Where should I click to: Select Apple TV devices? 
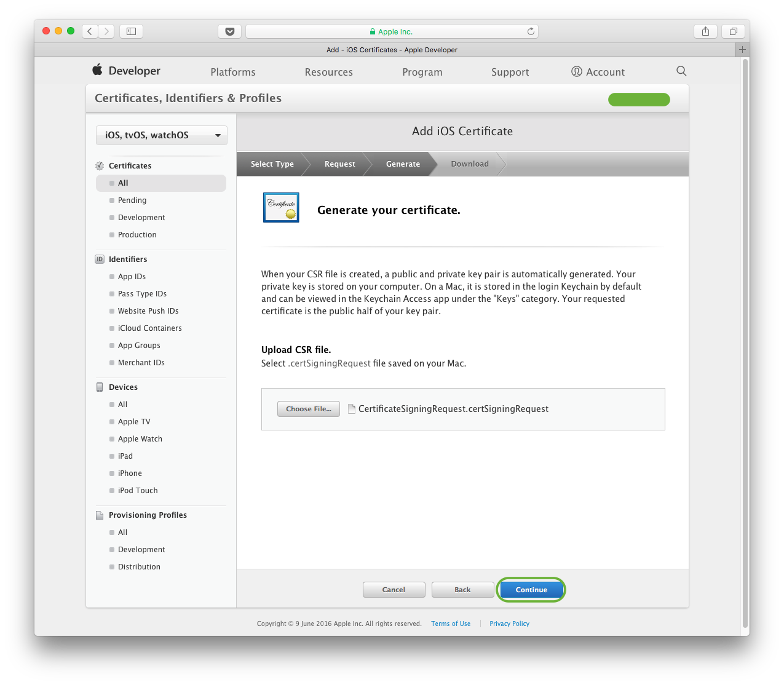click(134, 422)
